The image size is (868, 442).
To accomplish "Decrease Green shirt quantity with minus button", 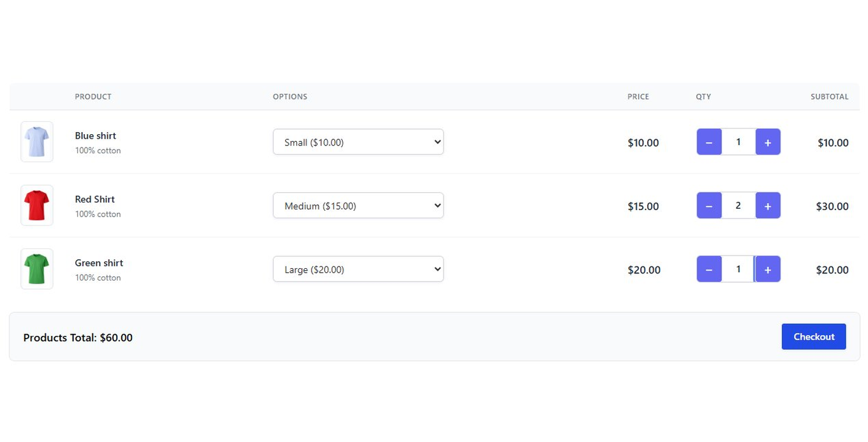I will point(709,270).
